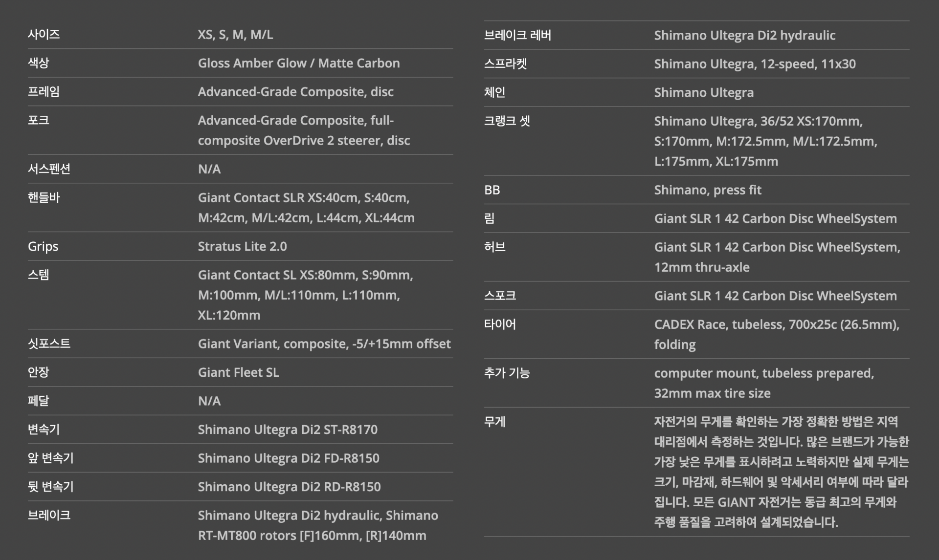Click the 포크 Advanced-Grade Composite description

(303, 130)
